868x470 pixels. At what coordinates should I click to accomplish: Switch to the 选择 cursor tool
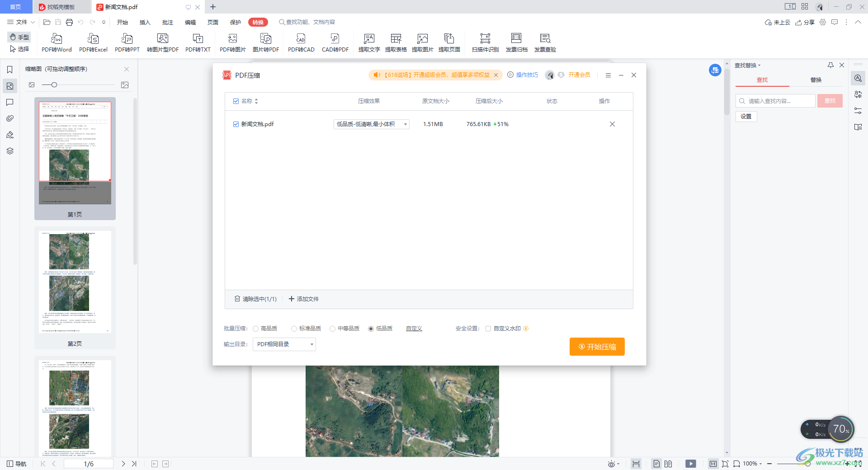click(x=19, y=49)
